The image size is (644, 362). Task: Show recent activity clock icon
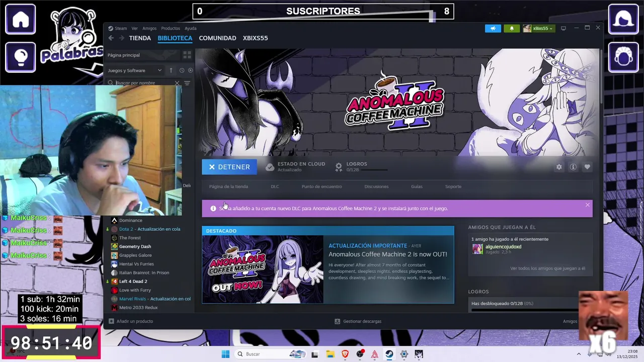[x=182, y=70]
